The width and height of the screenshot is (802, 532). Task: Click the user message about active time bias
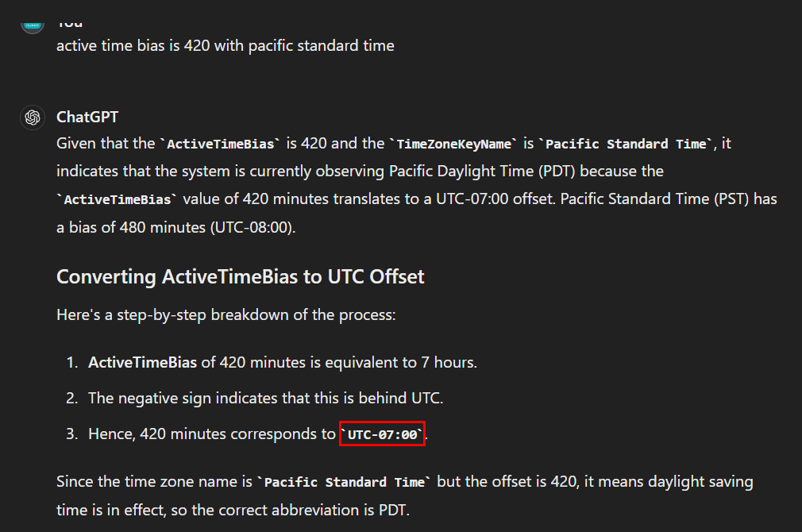pos(225,45)
